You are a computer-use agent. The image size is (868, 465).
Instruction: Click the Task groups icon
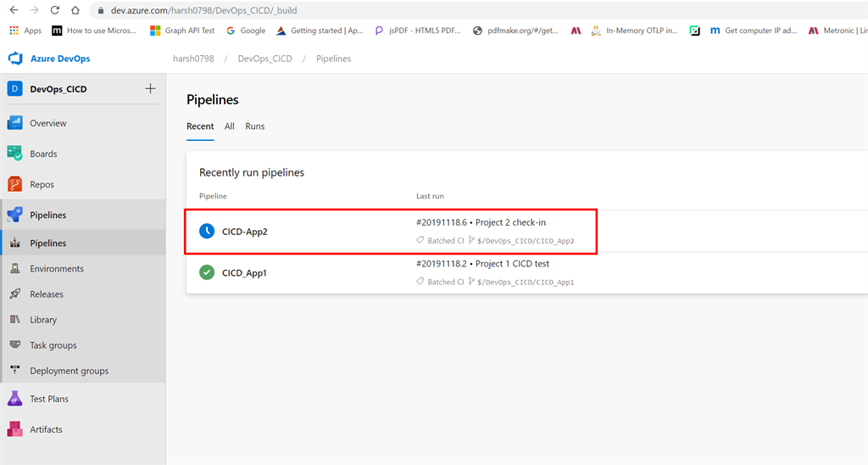[x=15, y=345]
